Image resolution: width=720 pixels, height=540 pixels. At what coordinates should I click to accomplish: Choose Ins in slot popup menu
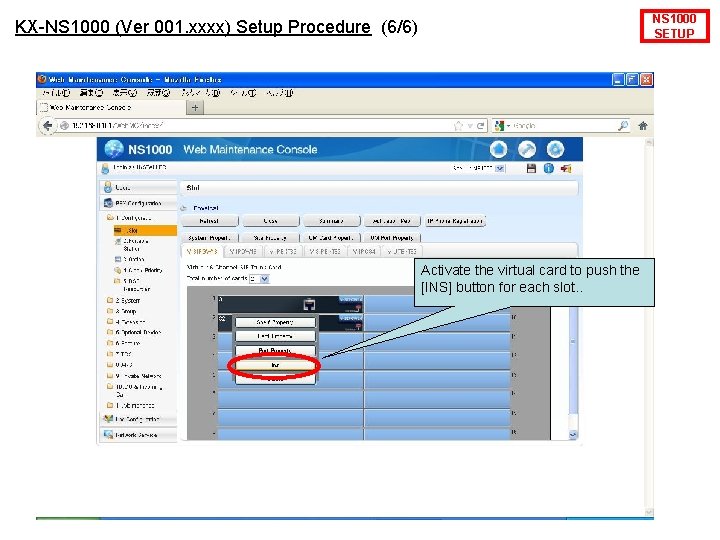coord(275,365)
